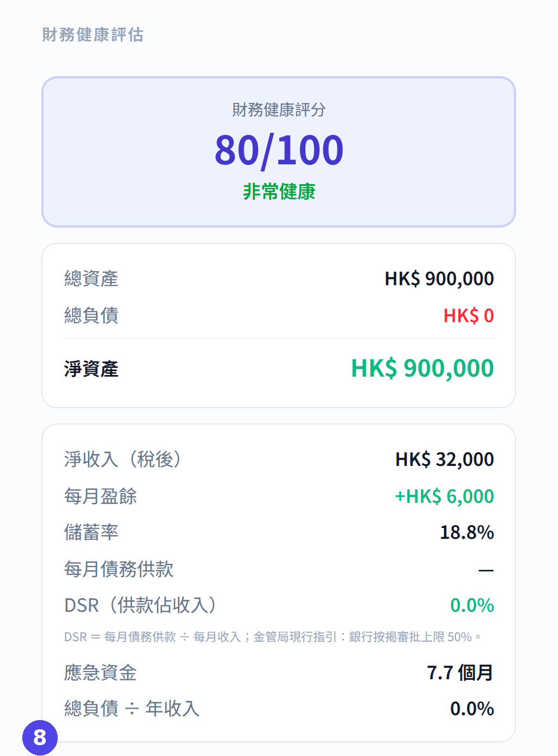Click the 非常健康 status text
558x756 pixels.
pyautogui.click(x=279, y=192)
